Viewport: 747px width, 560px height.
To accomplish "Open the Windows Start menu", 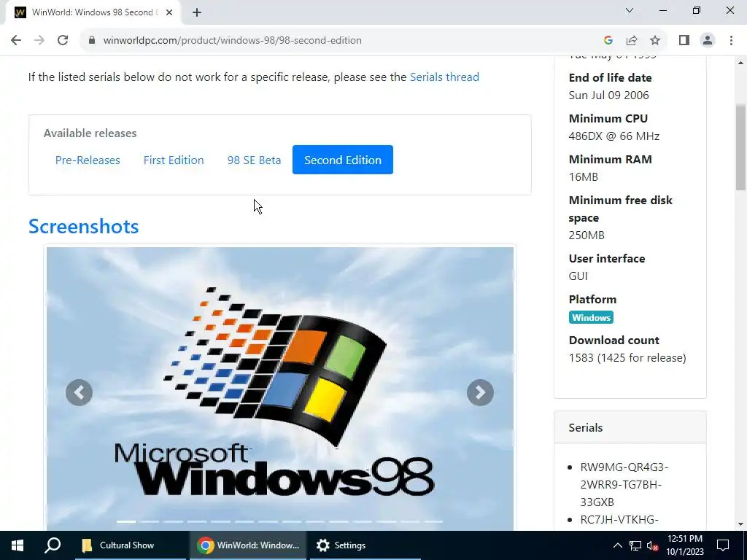I will coord(18,545).
